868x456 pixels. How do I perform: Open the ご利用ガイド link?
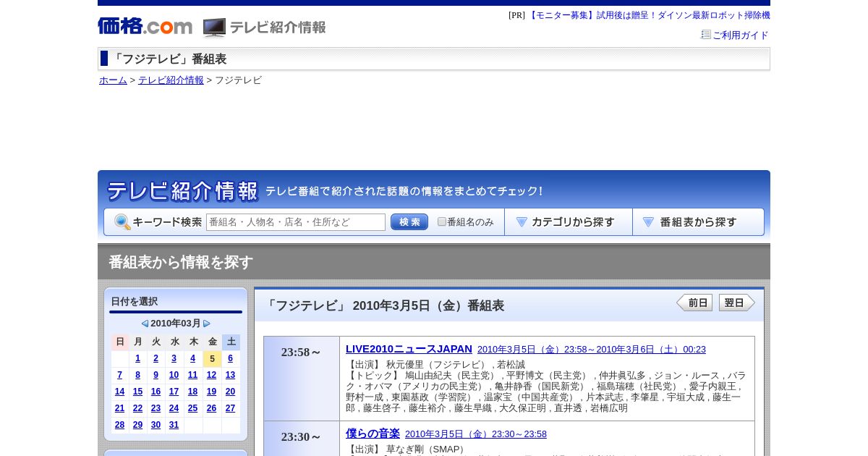point(740,35)
